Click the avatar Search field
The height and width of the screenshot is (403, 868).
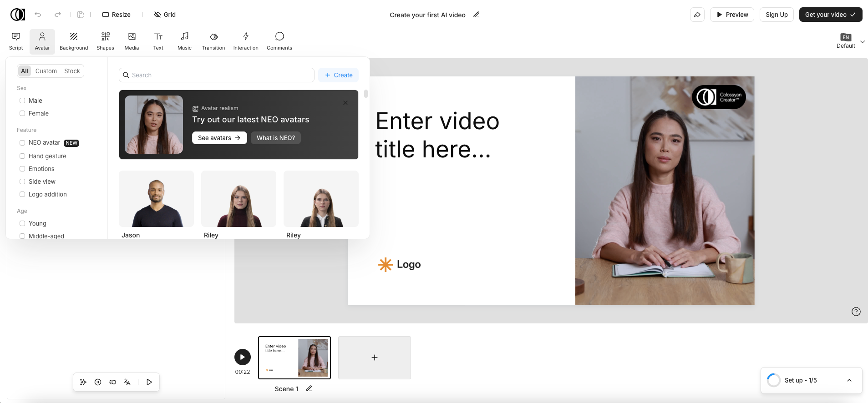217,75
